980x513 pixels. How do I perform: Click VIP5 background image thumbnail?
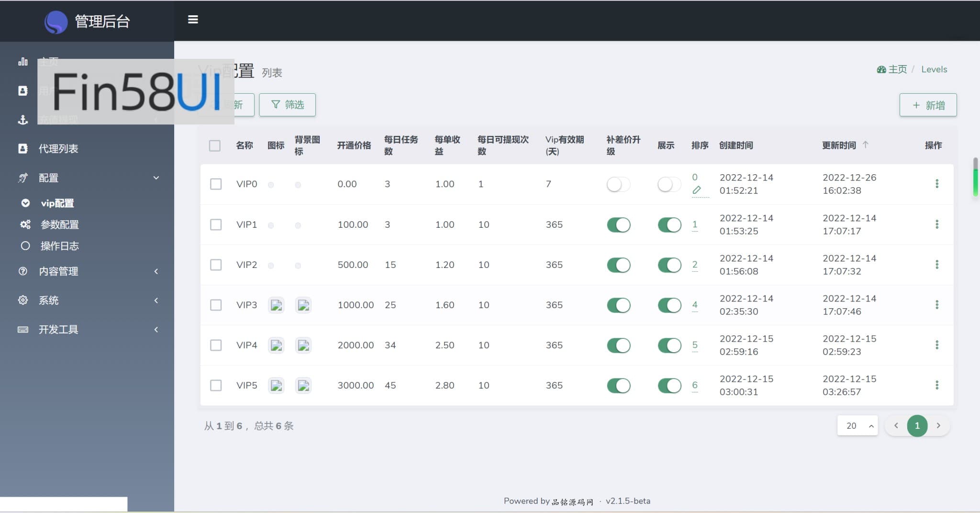click(303, 385)
